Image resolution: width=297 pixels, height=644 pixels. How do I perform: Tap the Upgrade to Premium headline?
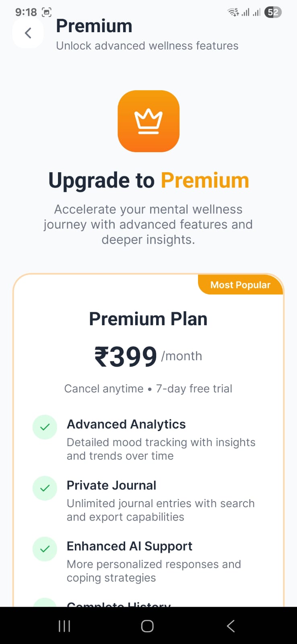pyautogui.click(x=148, y=180)
